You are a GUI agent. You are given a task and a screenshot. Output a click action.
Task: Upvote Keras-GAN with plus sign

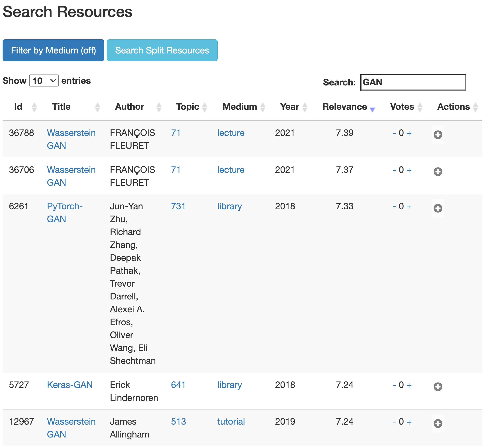point(409,385)
